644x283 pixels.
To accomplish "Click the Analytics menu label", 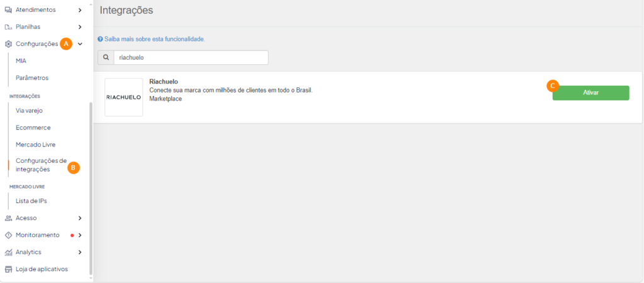I will [28, 252].
